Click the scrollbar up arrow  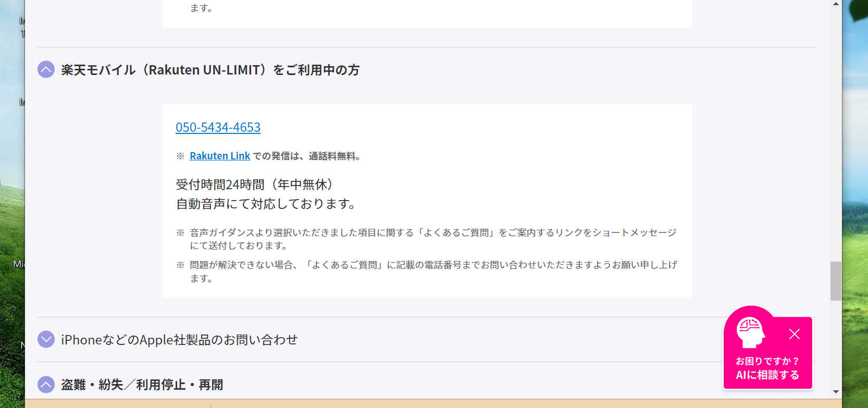pyautogui.click(x=836, y=4)
